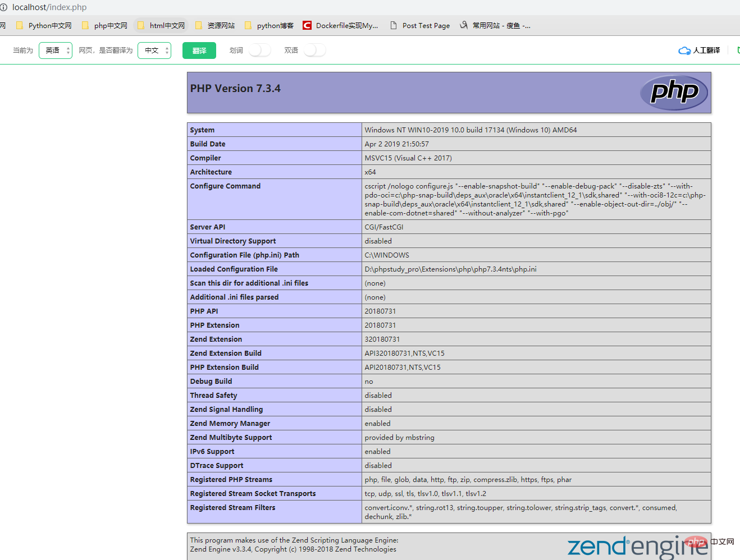Toggle the 双语 switch
This screenshot has height=560, width=740.
(x=315, y=51)
